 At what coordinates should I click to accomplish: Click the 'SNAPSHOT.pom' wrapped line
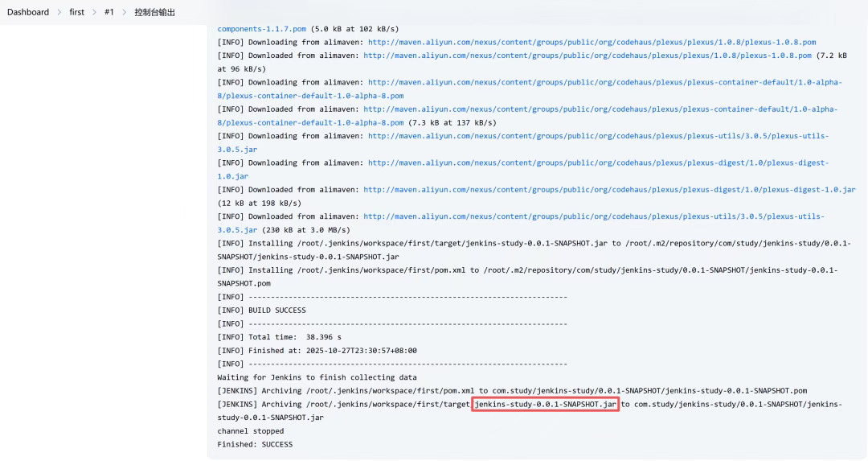[244, 284]
